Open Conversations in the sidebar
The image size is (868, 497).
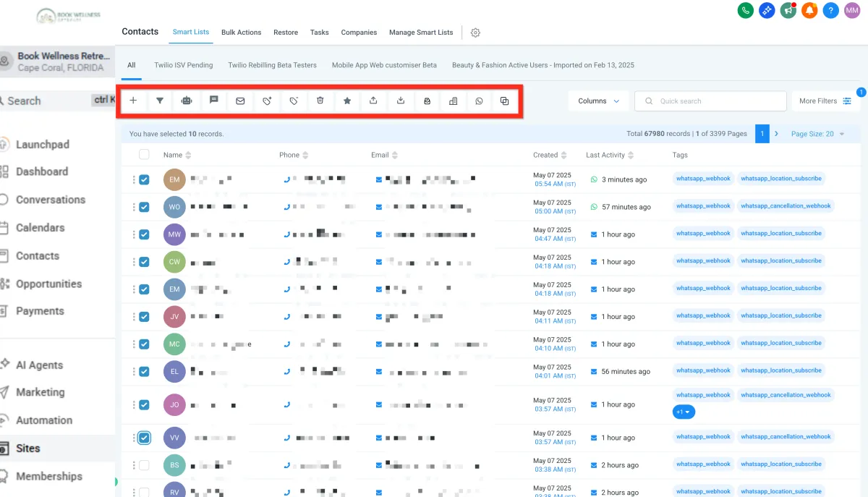tap(51, 200)
